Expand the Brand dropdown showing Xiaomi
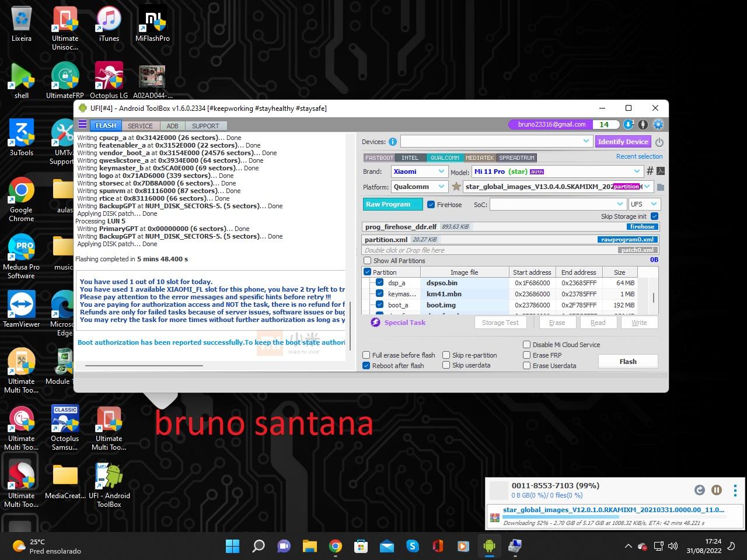Image resolution: width=747 pixels, height=560 pixels. (441, 171)
